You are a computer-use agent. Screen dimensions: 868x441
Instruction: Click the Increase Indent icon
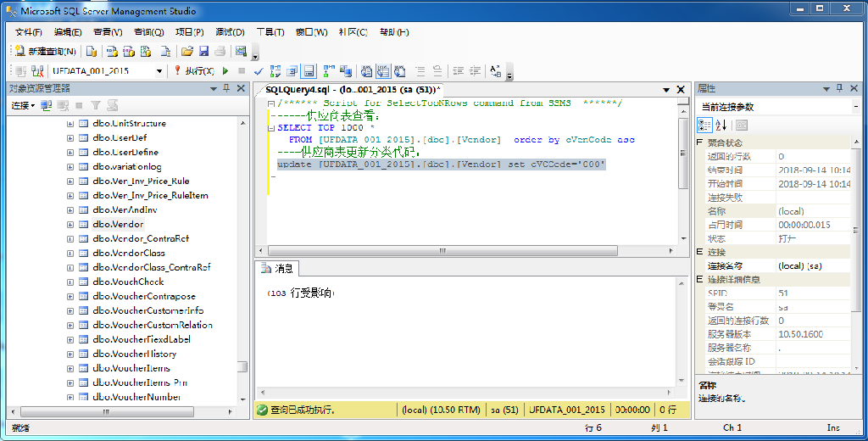point(475,71)
